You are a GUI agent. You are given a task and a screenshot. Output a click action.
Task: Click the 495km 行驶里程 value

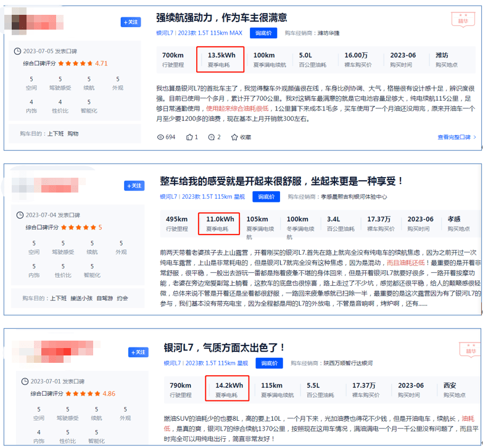(176, 220)
